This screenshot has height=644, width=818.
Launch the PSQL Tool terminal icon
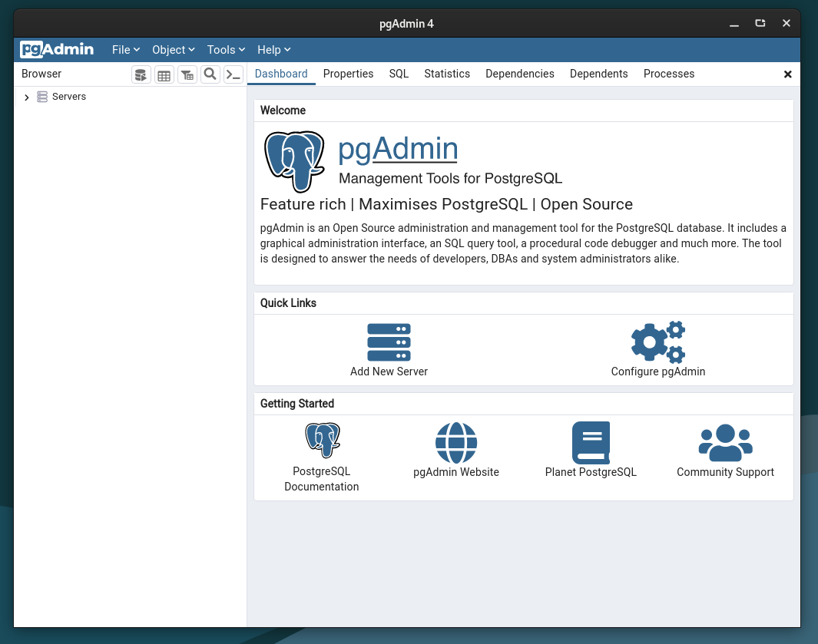pyautogui.click(x=233, y=74)
